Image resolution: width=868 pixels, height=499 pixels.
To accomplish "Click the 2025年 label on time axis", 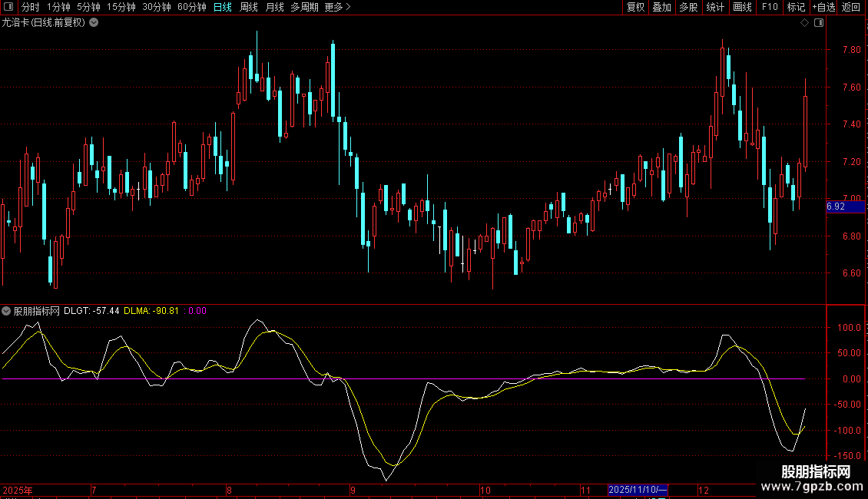I will pyautogui.click(x=18, y=490).
